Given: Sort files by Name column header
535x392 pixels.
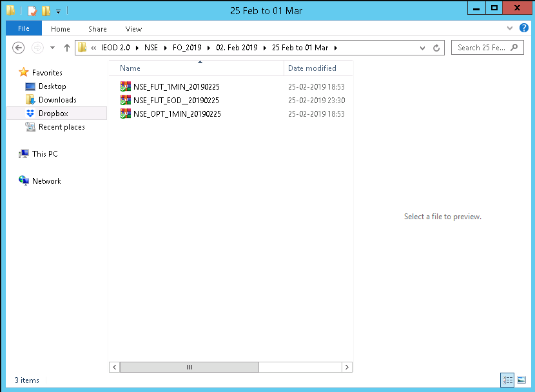Looking at the screenshot, I should (x=197, y=68).
